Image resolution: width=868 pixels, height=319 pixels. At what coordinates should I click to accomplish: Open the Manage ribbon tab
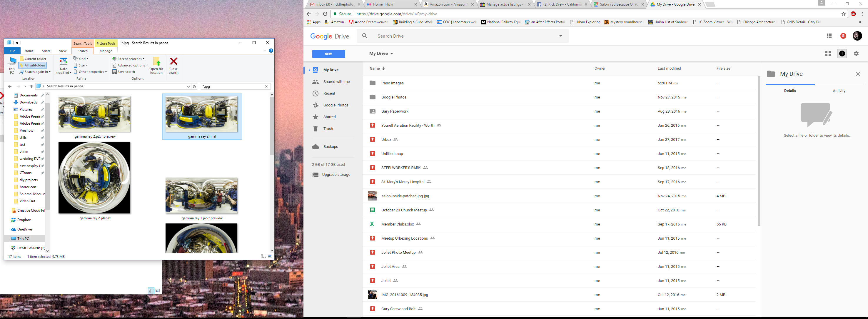click(x=106, y=51)
